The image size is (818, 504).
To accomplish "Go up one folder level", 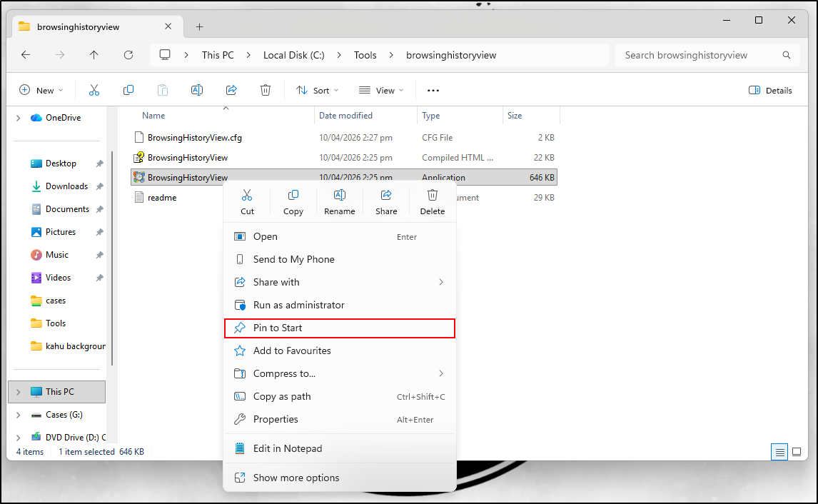I will (x=94, y=55).
